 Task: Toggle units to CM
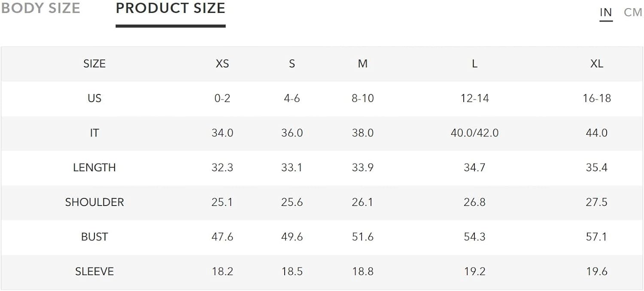point(633,12)
